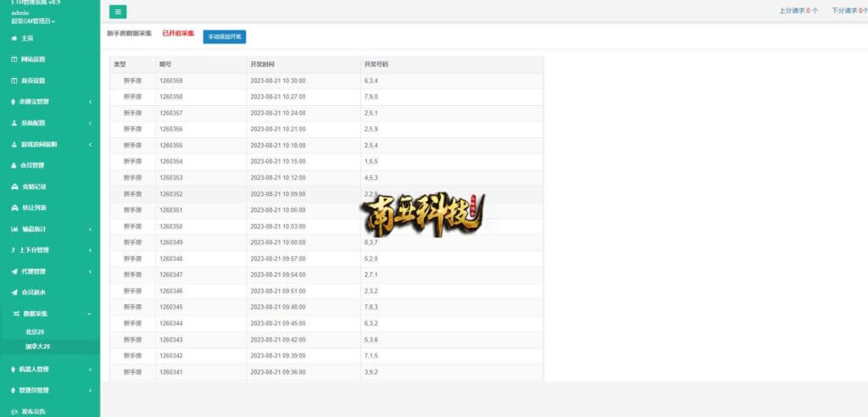The height and width of the screenshot is (417, 868).
Task: Click draw time 2023-08-21 09:45:00
Action: coord(278,324)
